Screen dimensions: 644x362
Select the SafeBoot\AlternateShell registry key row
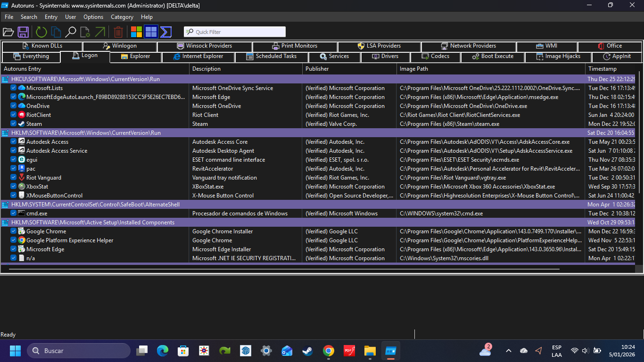pos(318,205)
